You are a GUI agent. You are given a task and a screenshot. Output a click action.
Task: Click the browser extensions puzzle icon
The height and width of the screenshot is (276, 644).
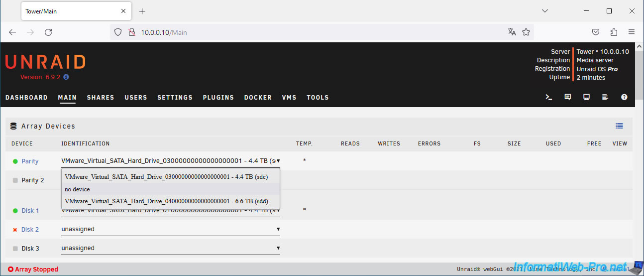click(x=614, y=32)
